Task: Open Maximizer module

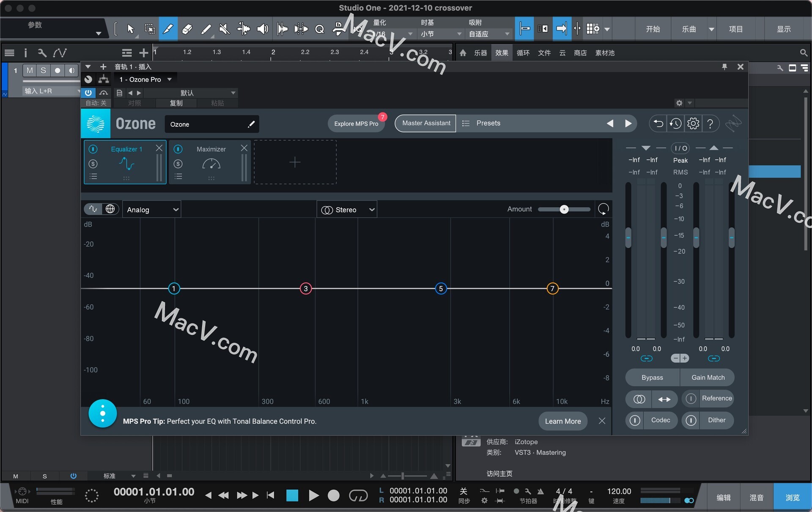Action: coord(210,162)
